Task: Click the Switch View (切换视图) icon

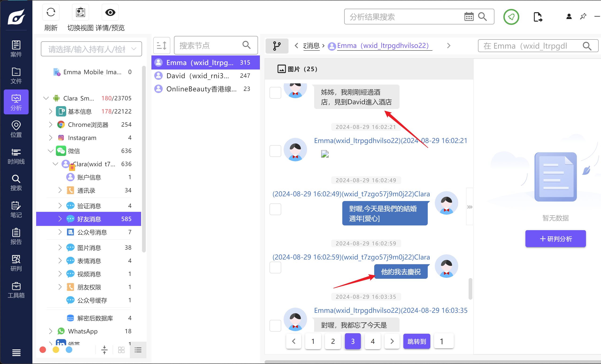Action: pos(80,12)
